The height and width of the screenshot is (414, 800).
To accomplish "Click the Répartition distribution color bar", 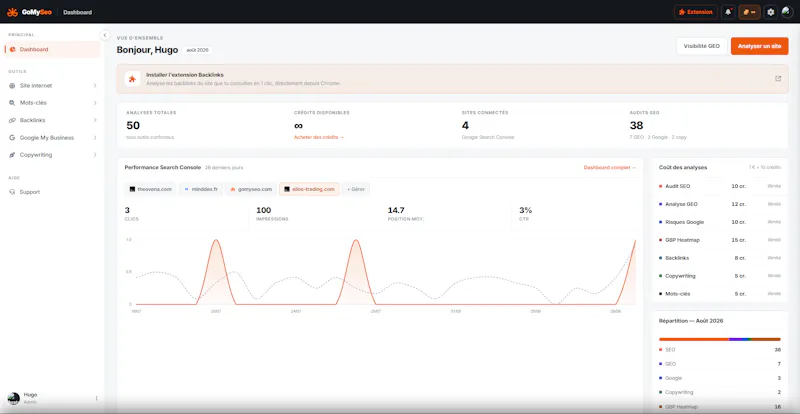I will point(719,339).
